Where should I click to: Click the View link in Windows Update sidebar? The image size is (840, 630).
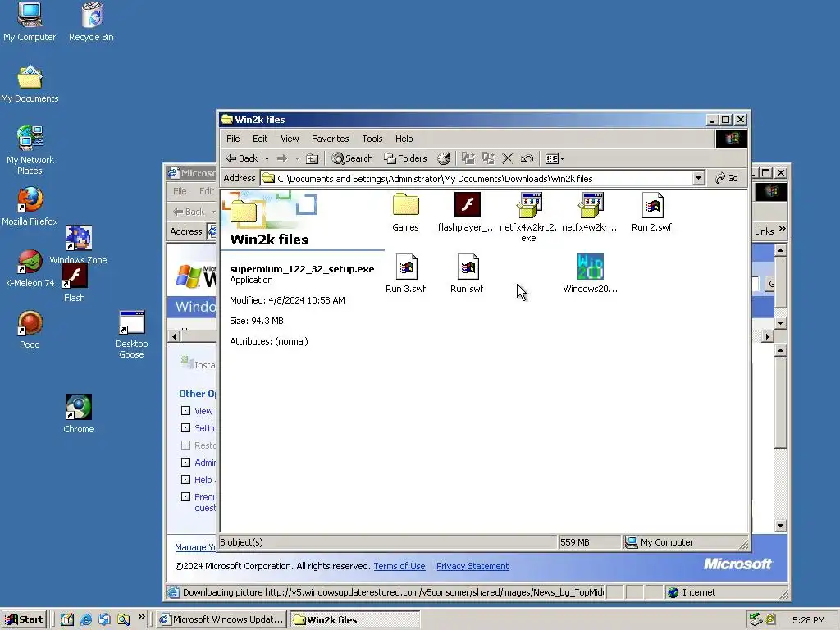tap(203, 411)
